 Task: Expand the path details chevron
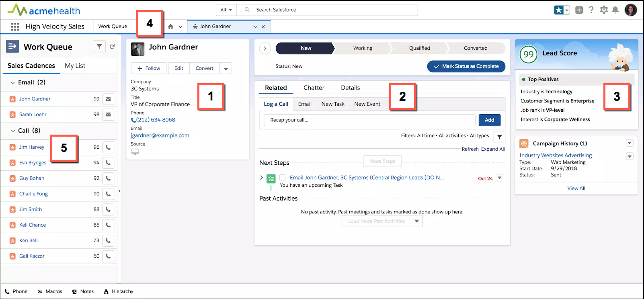pos(265,48)
